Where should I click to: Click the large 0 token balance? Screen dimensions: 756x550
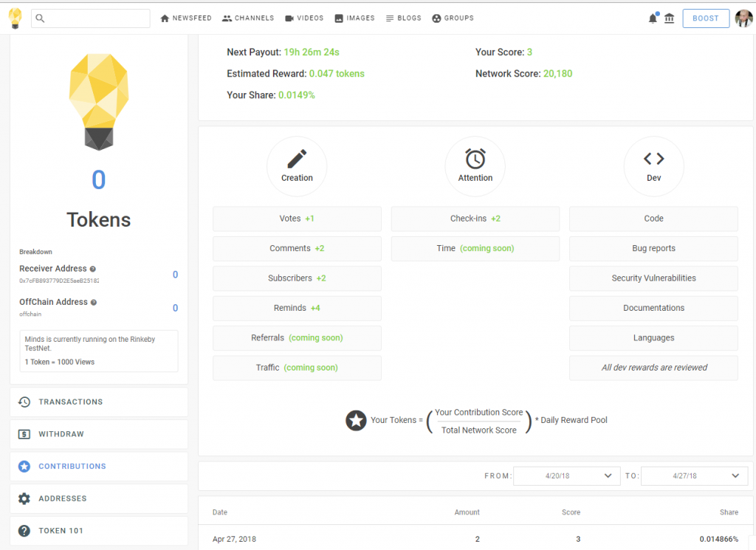pos(99,180)
